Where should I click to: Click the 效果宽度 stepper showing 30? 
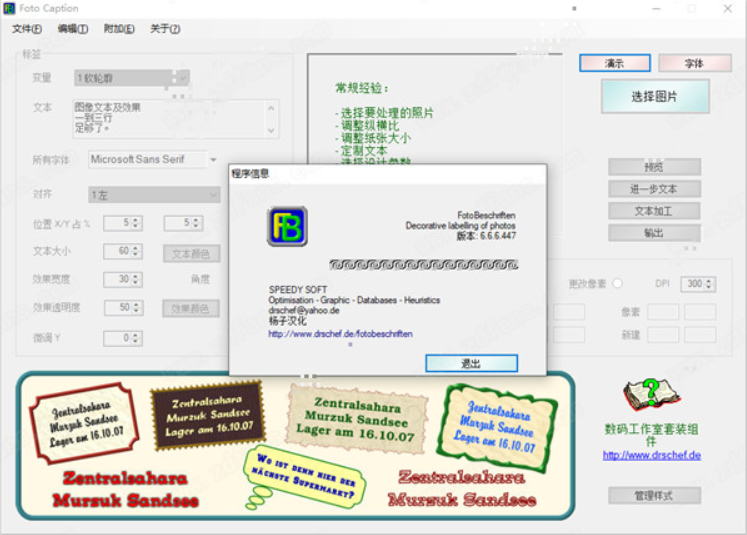tap(123, 279)
